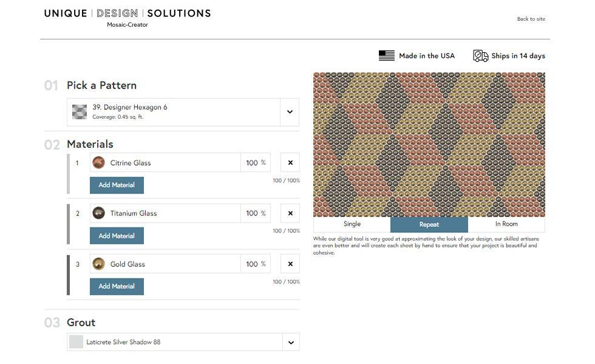Open the pattern dropdown arrow

[x=290, y=112]
